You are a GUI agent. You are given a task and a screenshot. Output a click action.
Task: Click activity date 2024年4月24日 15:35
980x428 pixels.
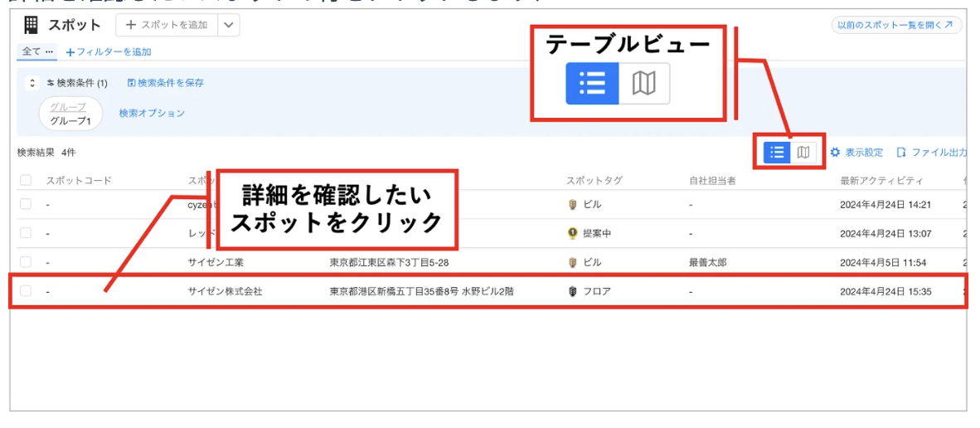tap(886, 291)
